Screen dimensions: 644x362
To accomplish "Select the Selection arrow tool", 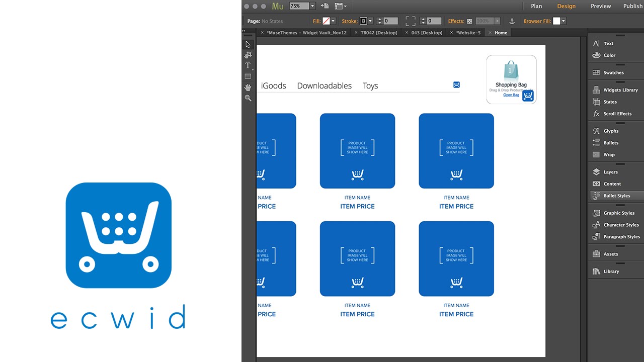I will point(248,44).
